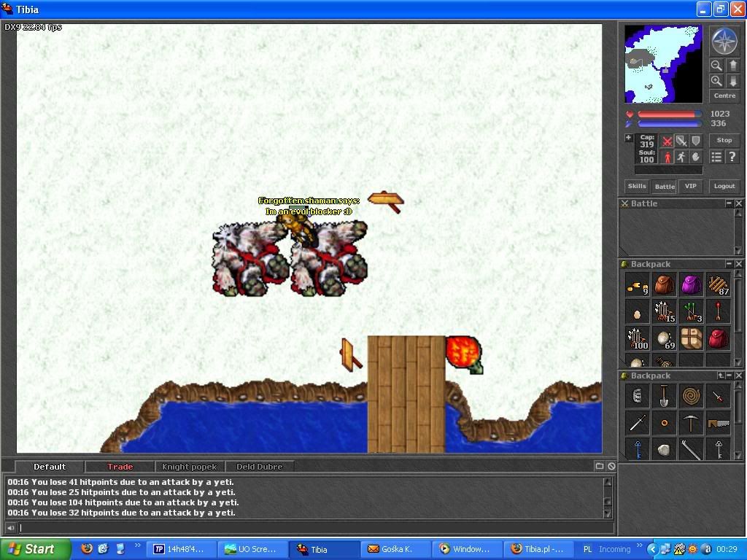
Task: Enable offensive fighting mode
Action: (667, 141)
